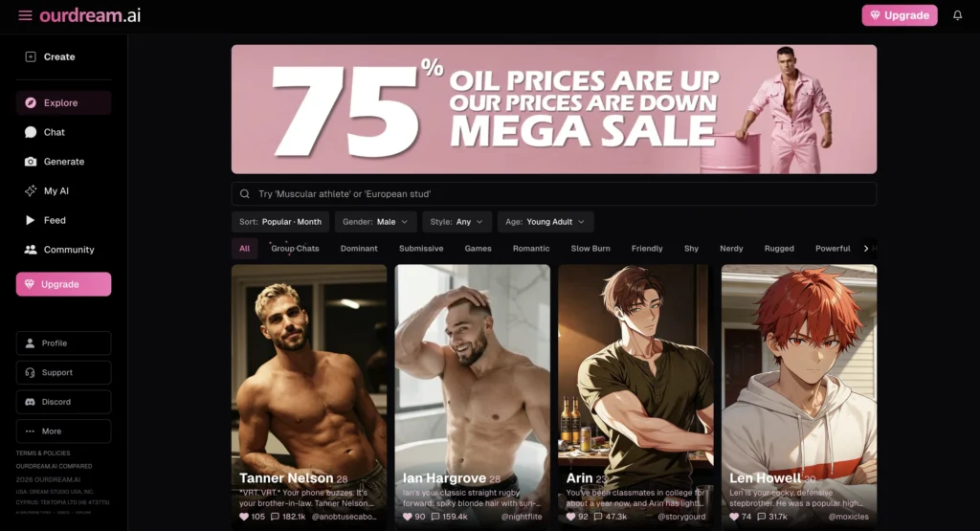Open the hamburger menu icon

click(x=25, y=15)
